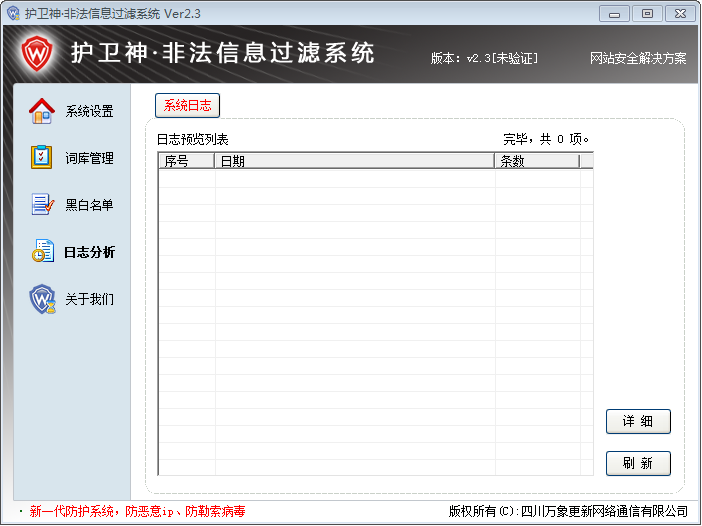702x526 pixels.
Task: Switch to the 系统日志 tab
Action: 187,106
